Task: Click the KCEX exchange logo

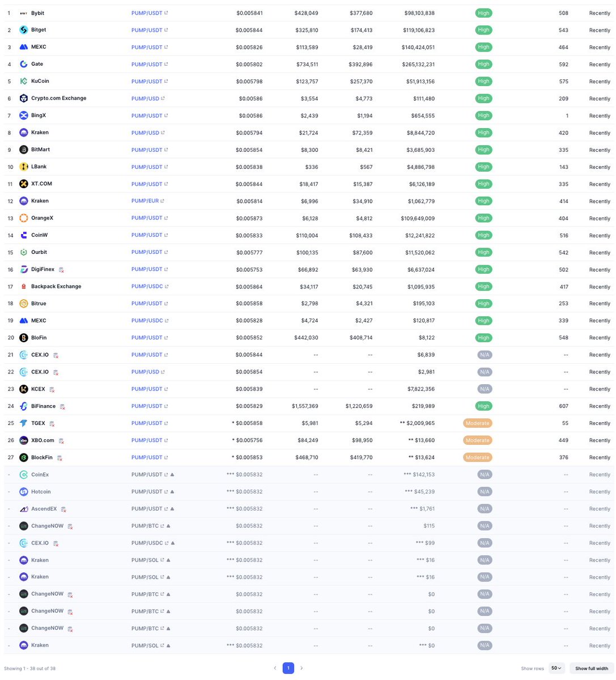Action: 24,389
